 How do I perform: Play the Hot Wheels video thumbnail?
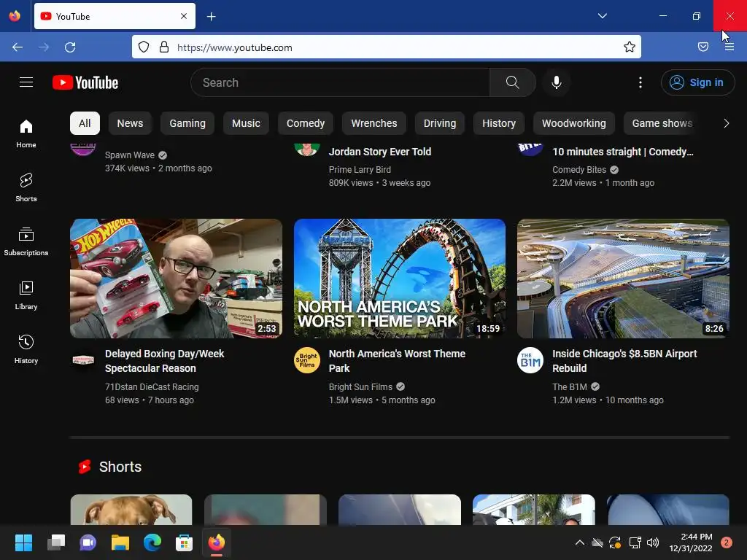(x=176, y=279)
